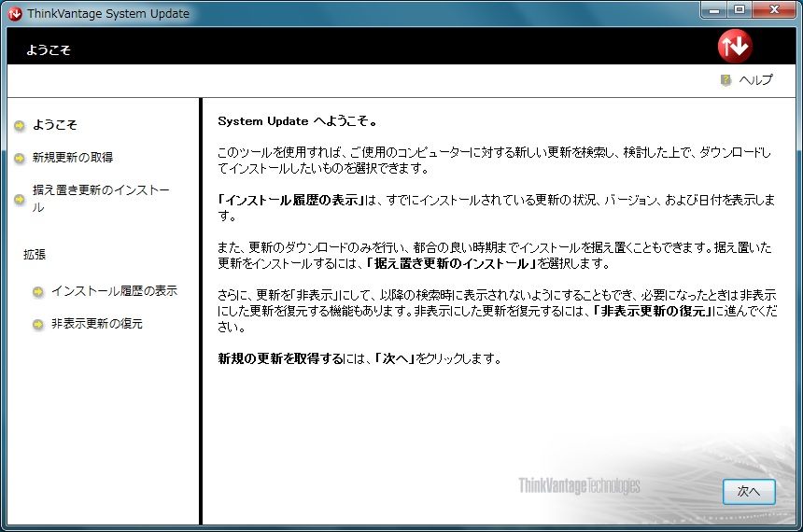The height and width of the screenshot is (532, 803).
Task: Open the ようこそ sidebar item
Action: pyautogui.click(x=55, y=125)
